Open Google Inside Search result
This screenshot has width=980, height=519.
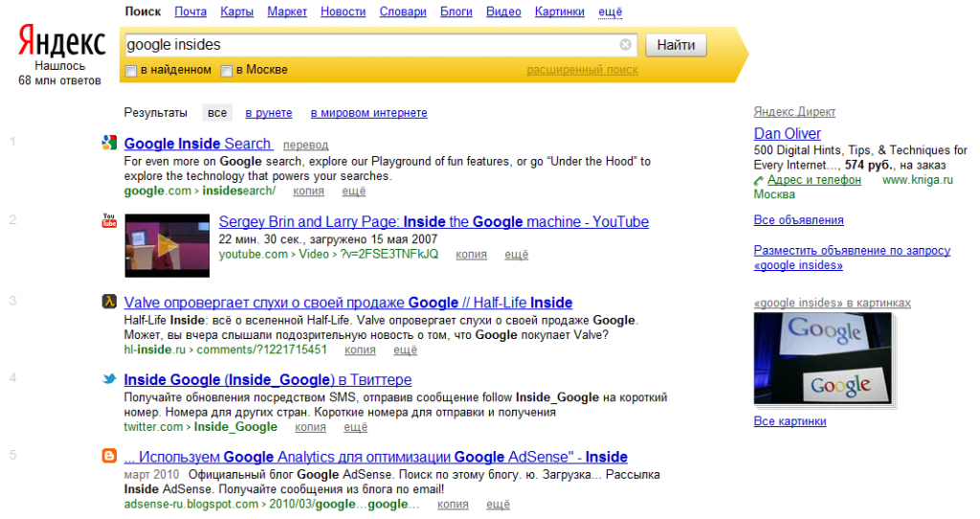point(197,144)
